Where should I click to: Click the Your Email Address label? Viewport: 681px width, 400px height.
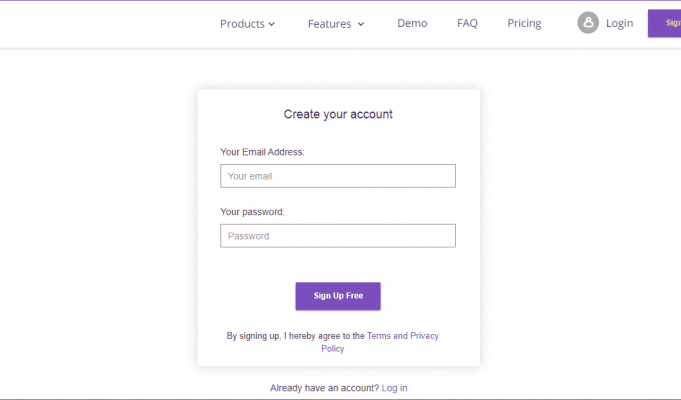262,152
